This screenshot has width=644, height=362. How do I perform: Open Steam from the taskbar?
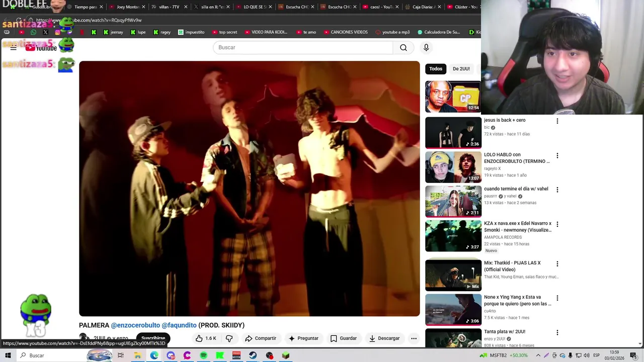point(253,355)
